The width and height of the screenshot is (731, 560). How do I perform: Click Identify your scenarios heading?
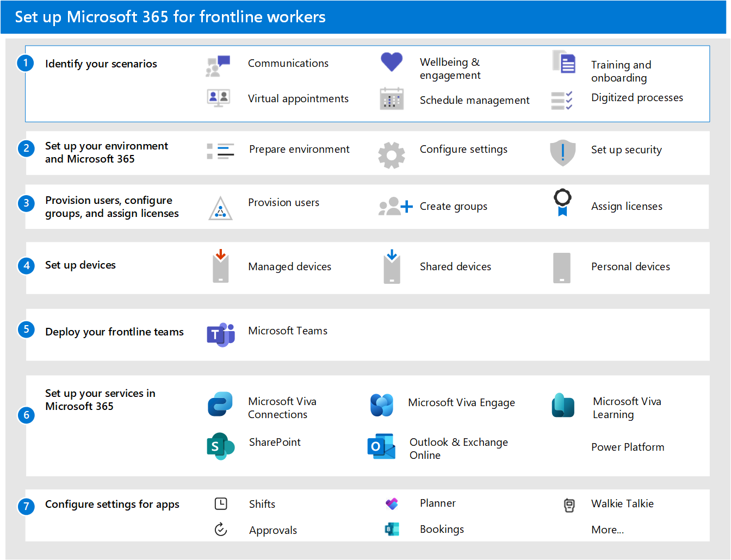coord(101,64)
